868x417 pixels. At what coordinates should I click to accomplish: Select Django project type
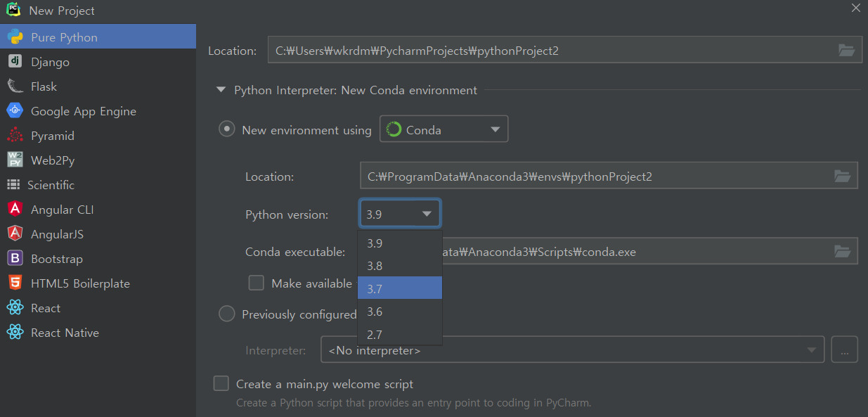[98, 62]
